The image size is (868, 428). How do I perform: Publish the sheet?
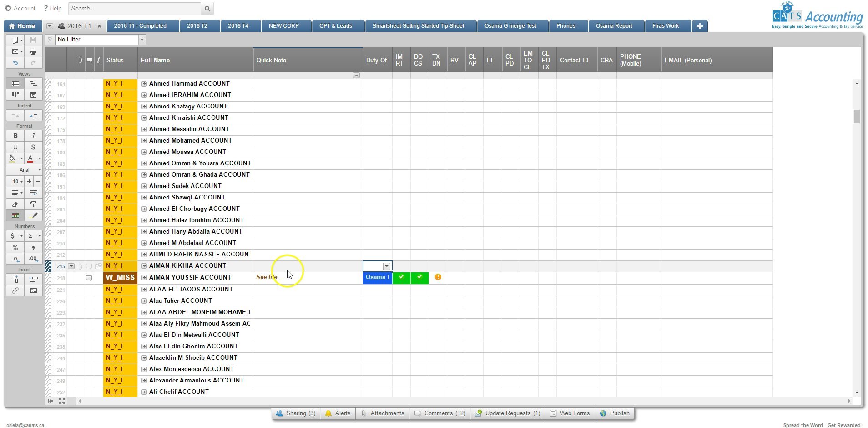coord(614,413)
